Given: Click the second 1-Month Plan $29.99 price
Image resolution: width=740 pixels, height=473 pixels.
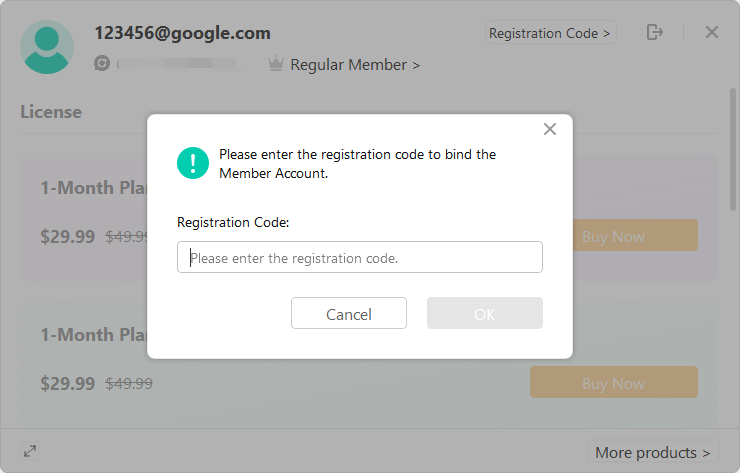Looking at the screenshot, I should tap(67, 383).
